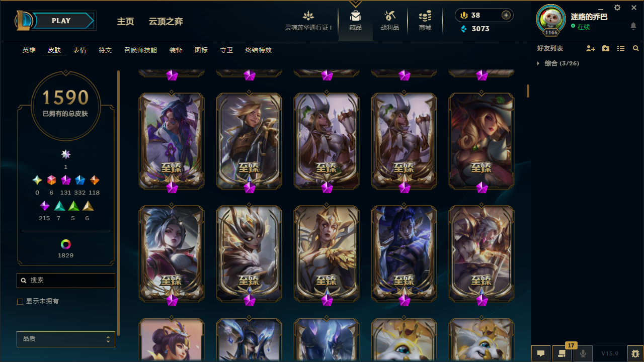Enable the 显示未拥有 checkbox

[x=20, y=302]
